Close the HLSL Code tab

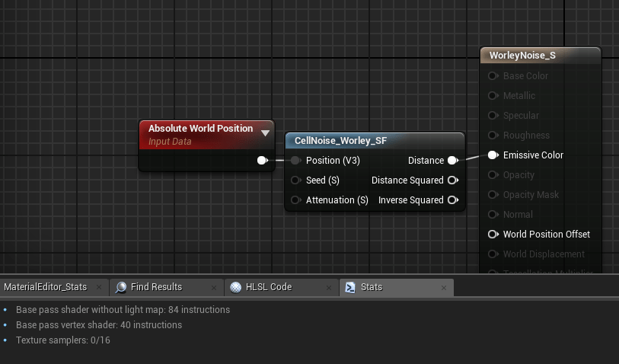pos(329,287)
